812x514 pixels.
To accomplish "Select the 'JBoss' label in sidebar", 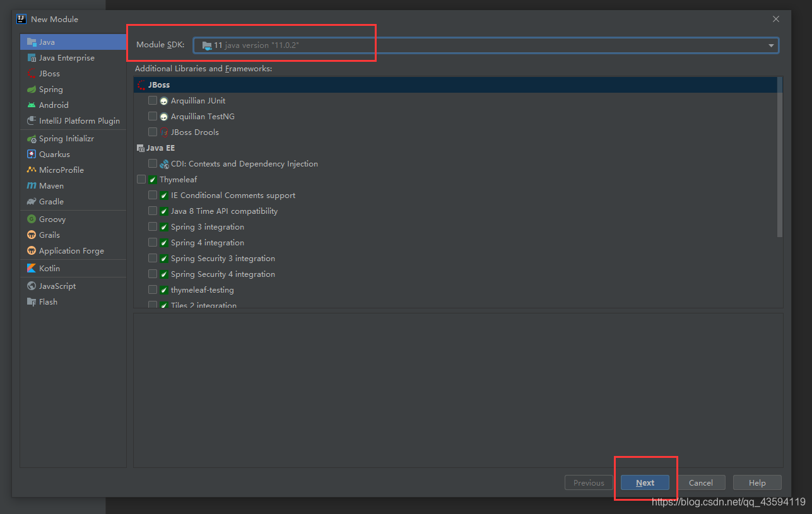I will coord(49,74).
